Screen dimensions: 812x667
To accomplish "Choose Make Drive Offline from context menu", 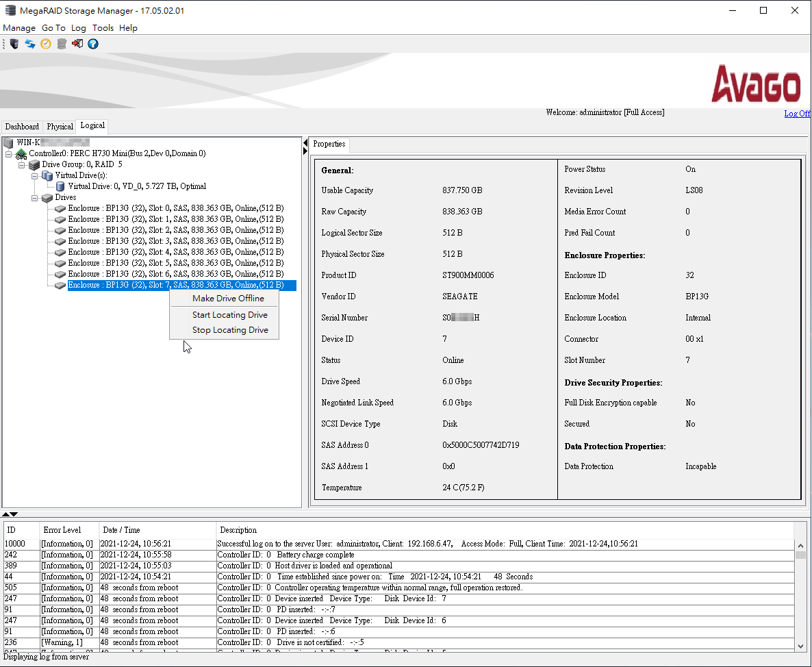I will 225,299.
